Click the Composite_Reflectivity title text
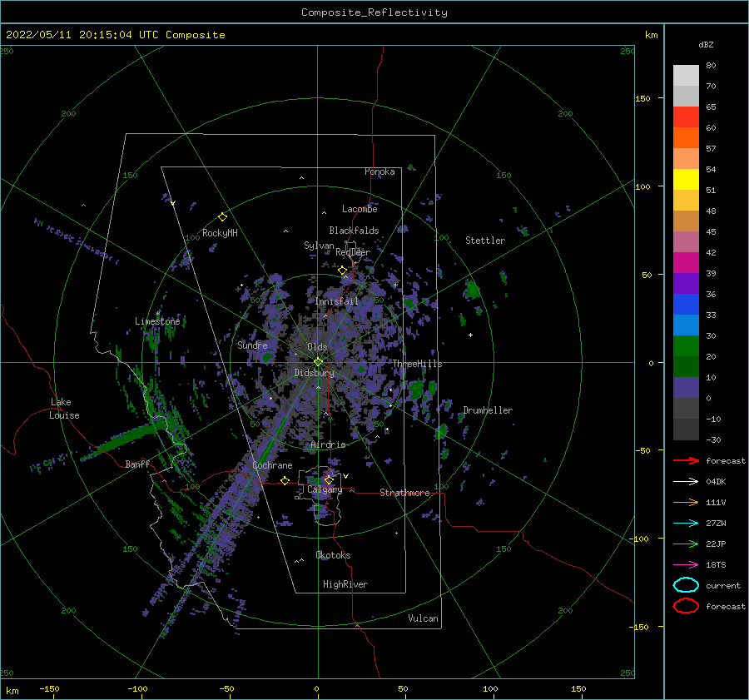This screenshot has height=700, width=749. click(374, 12)
